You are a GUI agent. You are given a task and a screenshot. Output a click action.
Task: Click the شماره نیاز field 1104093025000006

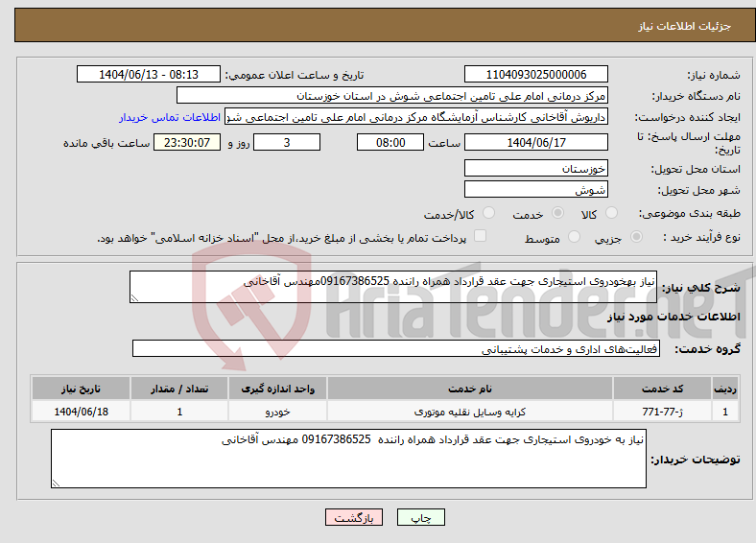(x=536, y=74)
